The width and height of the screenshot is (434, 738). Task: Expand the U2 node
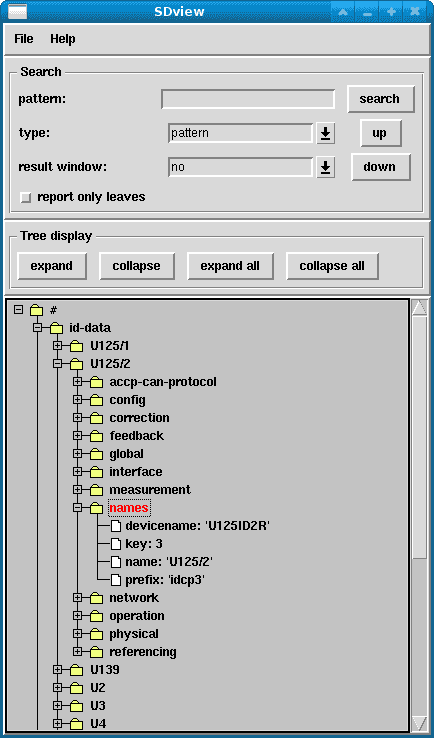tap(57, 688)
